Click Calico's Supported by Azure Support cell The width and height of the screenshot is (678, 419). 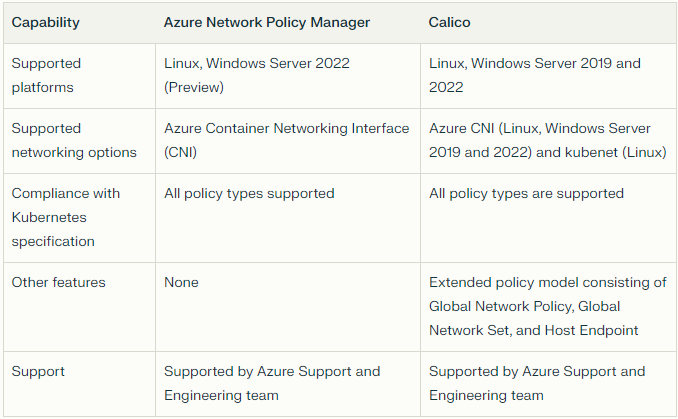tap(537, 384)
